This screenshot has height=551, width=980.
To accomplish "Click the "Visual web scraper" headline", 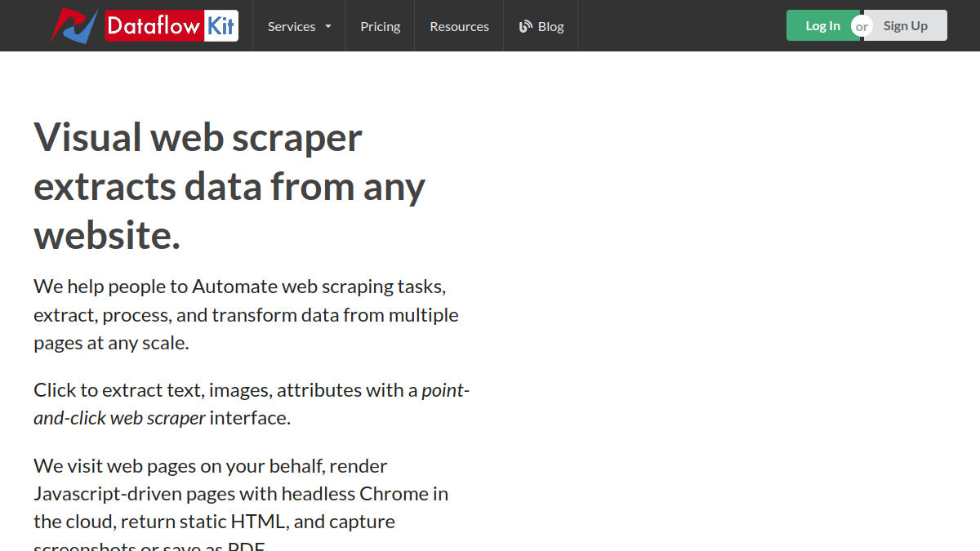I will click(x=229, y=186).
